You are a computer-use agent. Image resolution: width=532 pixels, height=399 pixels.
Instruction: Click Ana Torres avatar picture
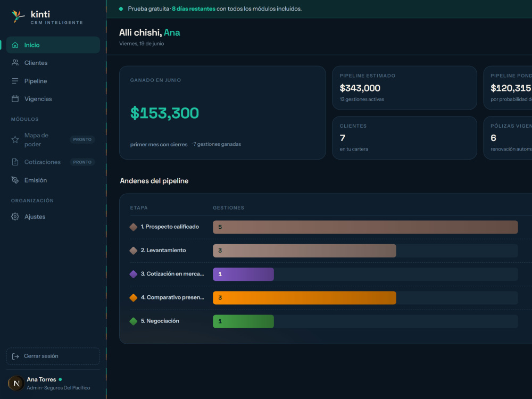point(16,384)
